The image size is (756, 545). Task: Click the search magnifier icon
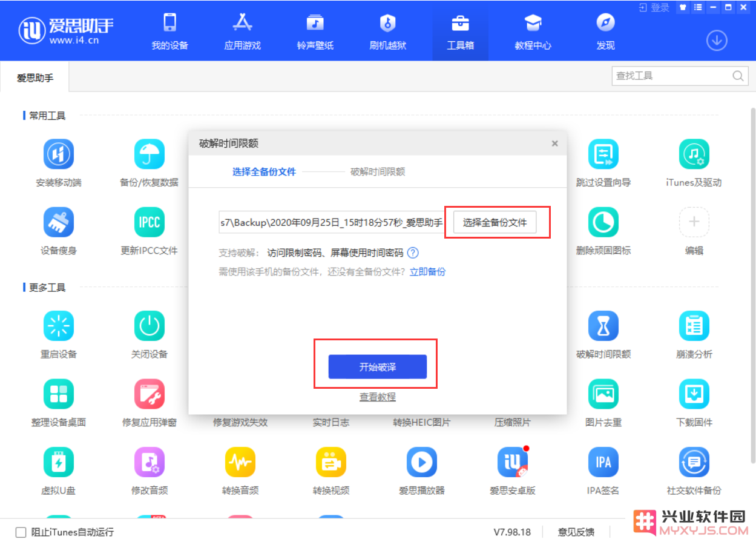point(738,76)
